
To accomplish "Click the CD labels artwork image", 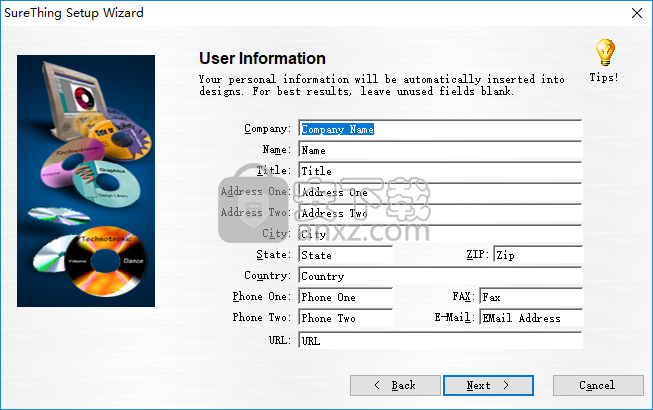I will coord(86,181).
